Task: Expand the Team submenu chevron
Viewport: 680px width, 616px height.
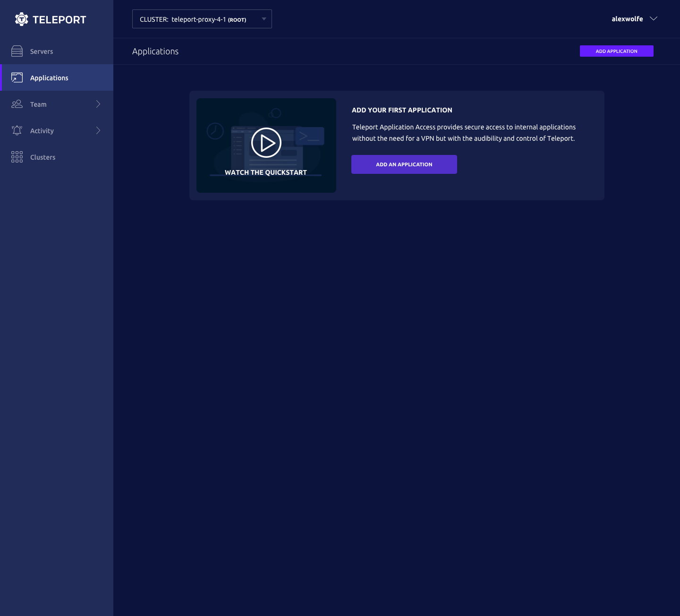Action: [x=98, y=104]
